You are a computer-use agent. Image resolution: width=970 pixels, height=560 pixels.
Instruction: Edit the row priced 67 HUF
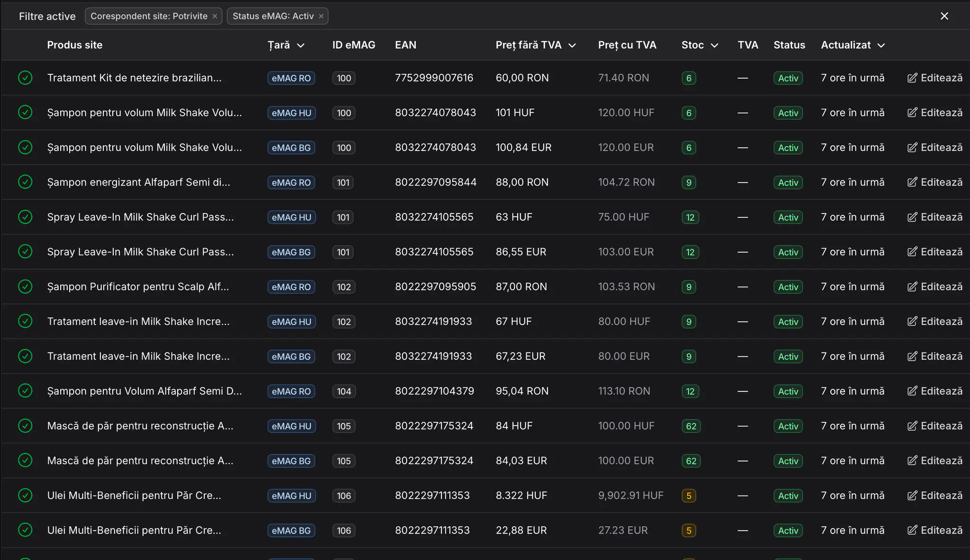pos(934,321)
